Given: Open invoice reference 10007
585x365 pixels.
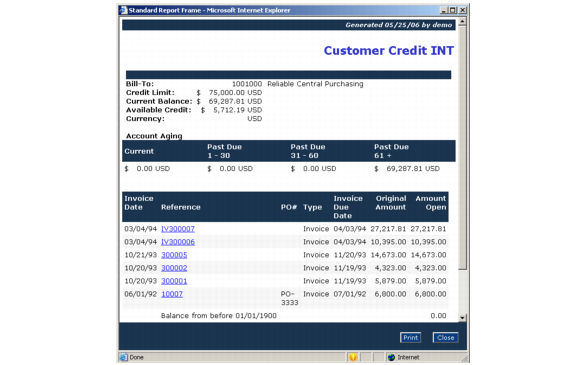Looking at the screenshot, I should [x=172, y=294].
